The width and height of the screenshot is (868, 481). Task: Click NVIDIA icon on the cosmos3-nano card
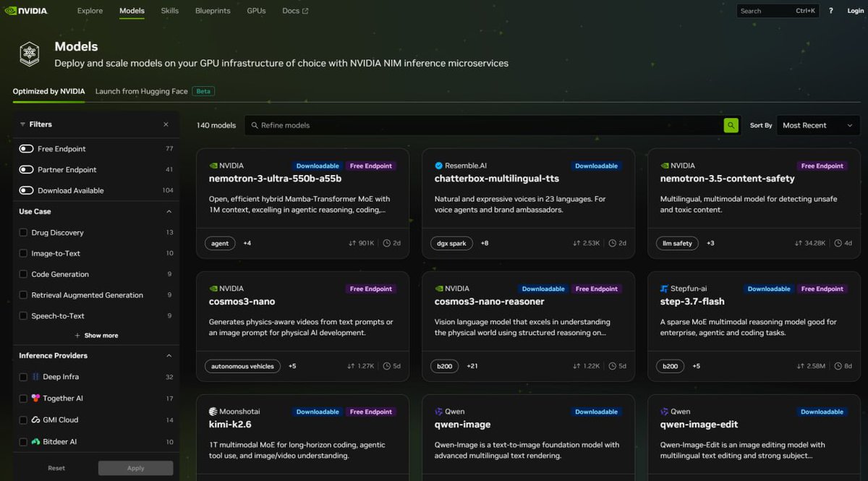(x=213, y=289)
